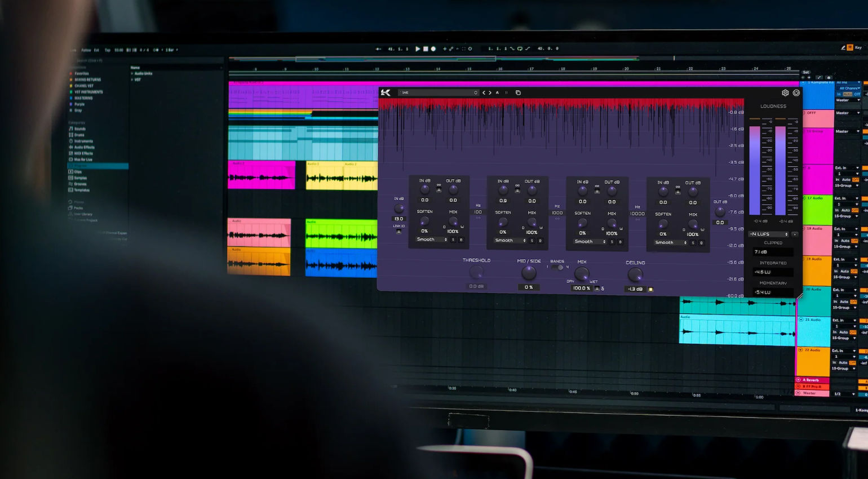The height and width of the screenshot is (479, 868).
Task: Select Favorites collection in browser
Action: [x=79, y=74]
